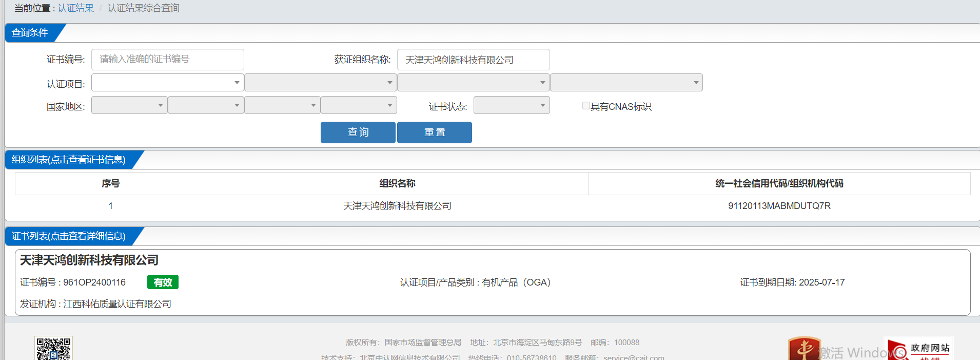Screen dimensions: 980x360
Task: Open the fourth 认证项目 dropdown
Action: pyautogui.click(x=626, y=83)
